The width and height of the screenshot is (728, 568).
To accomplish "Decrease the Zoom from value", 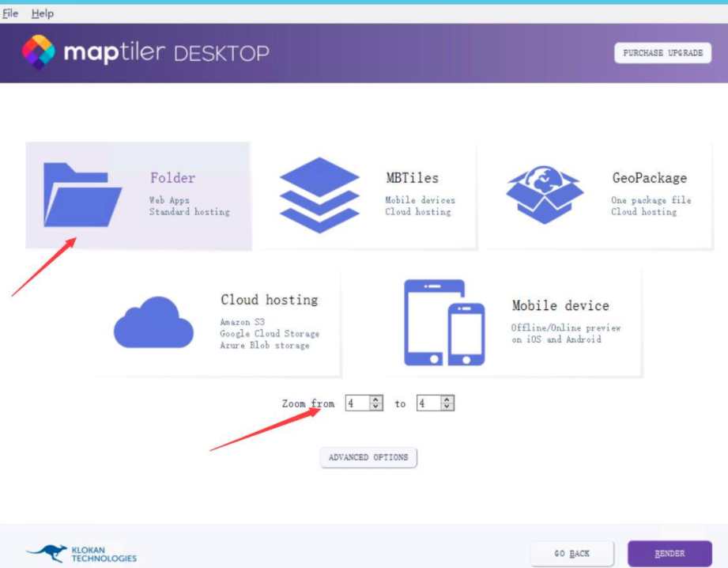I will 376,407.
